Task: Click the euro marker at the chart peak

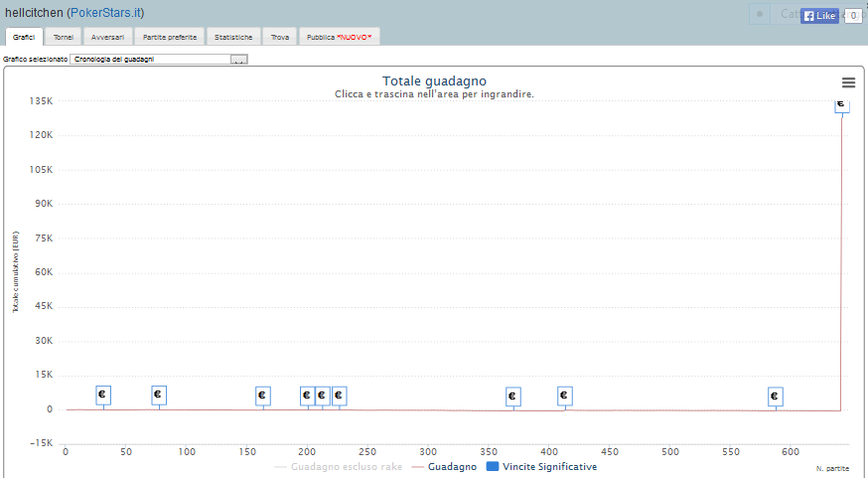Action: 841,103
